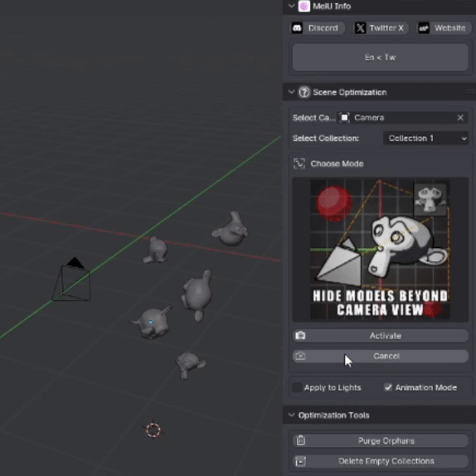
Task: Click the Scene Optimization question mark icon
Action: (304, 92)
